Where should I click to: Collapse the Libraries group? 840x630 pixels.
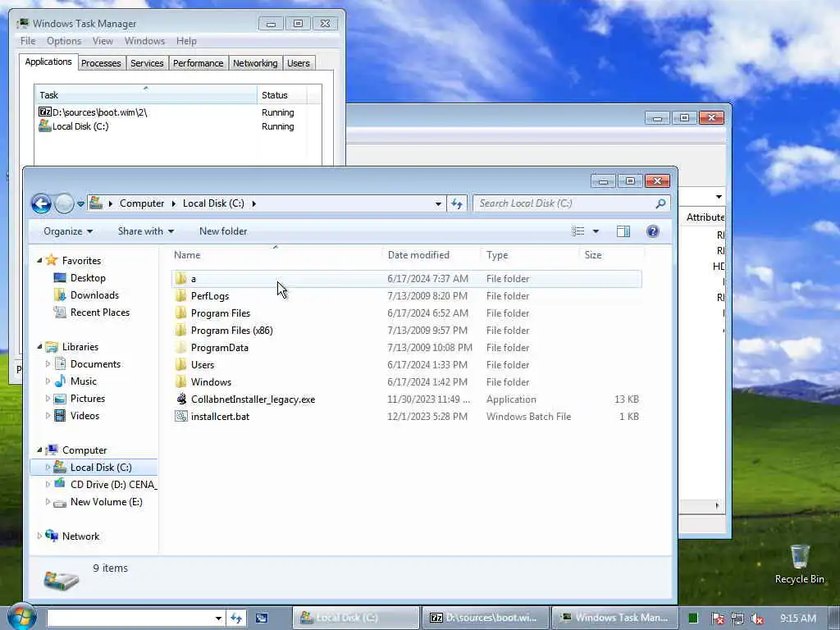39,347
